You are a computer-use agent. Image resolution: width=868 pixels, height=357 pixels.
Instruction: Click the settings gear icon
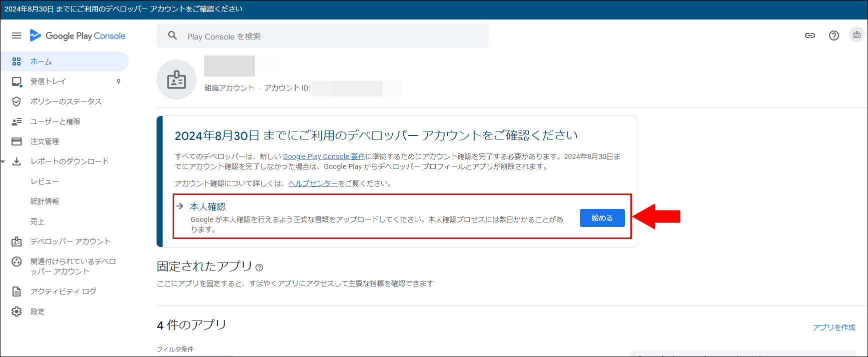point(17,311)
